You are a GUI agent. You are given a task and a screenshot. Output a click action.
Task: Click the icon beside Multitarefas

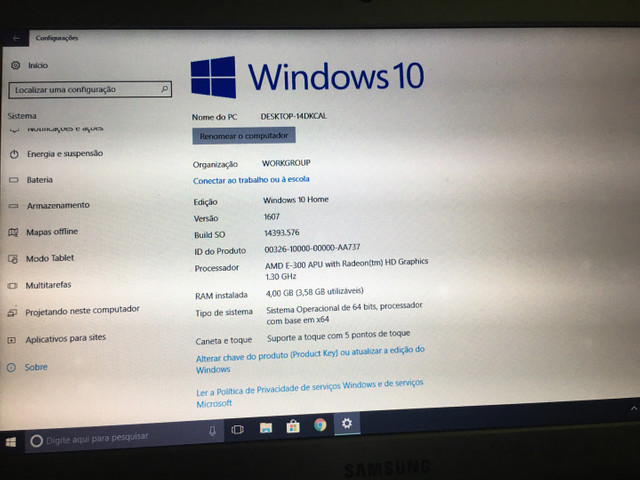pyautogui.click(x=12, y=286)
